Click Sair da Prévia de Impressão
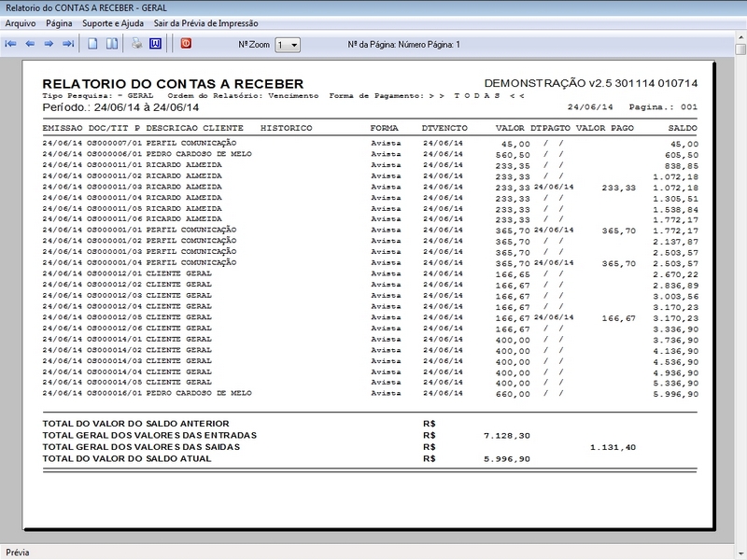The image size is (747, 560). [205, 22]
